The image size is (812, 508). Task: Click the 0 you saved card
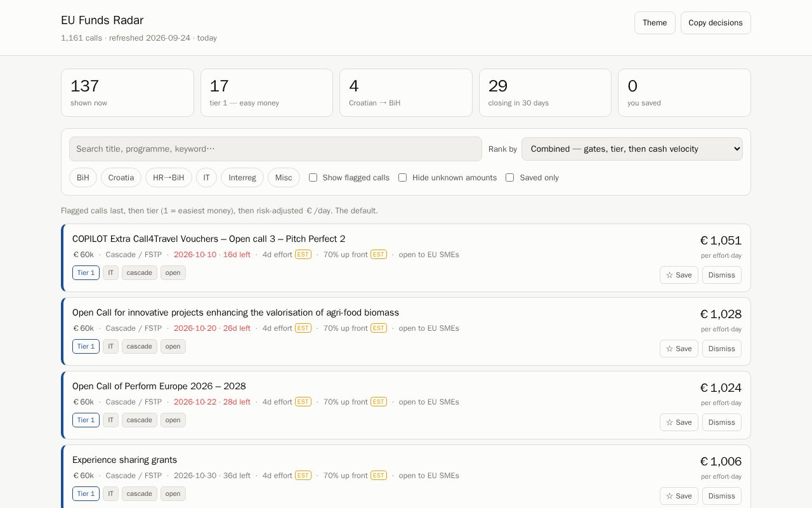coord(684,93)
